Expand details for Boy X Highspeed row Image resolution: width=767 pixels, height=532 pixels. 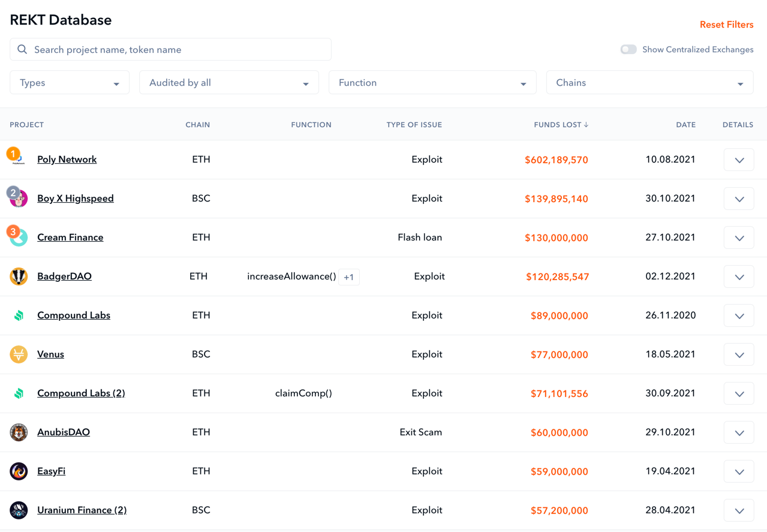click(x=739, y=199)
